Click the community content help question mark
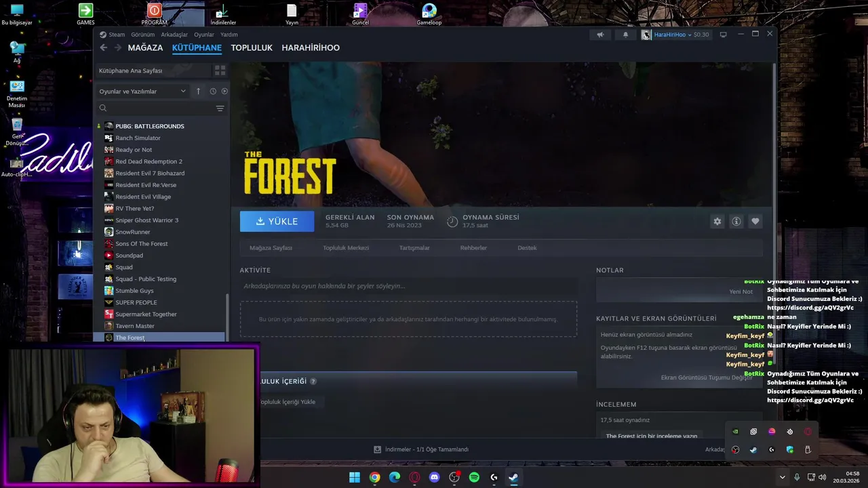 click(313, 381)
